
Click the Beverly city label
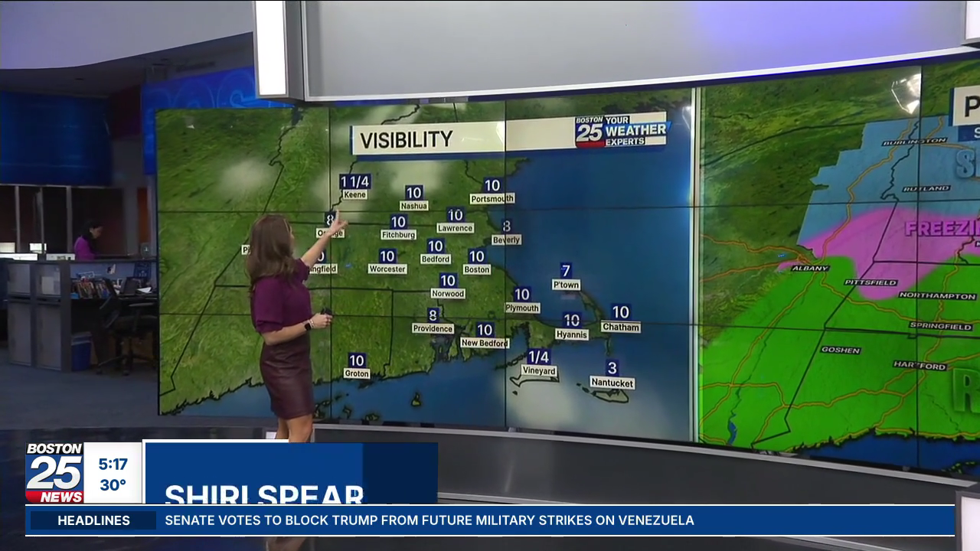click(506, 240)
